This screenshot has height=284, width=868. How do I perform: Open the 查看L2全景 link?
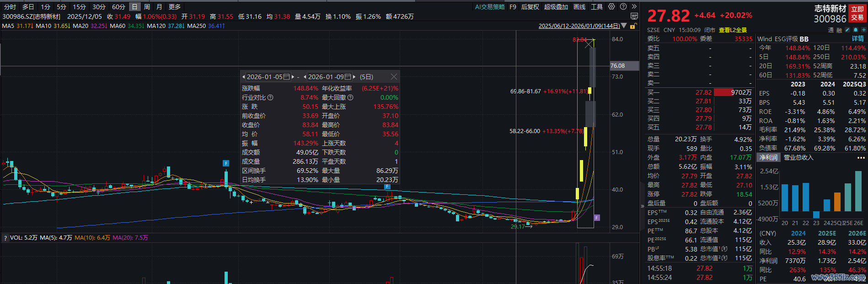pos(733,30)
